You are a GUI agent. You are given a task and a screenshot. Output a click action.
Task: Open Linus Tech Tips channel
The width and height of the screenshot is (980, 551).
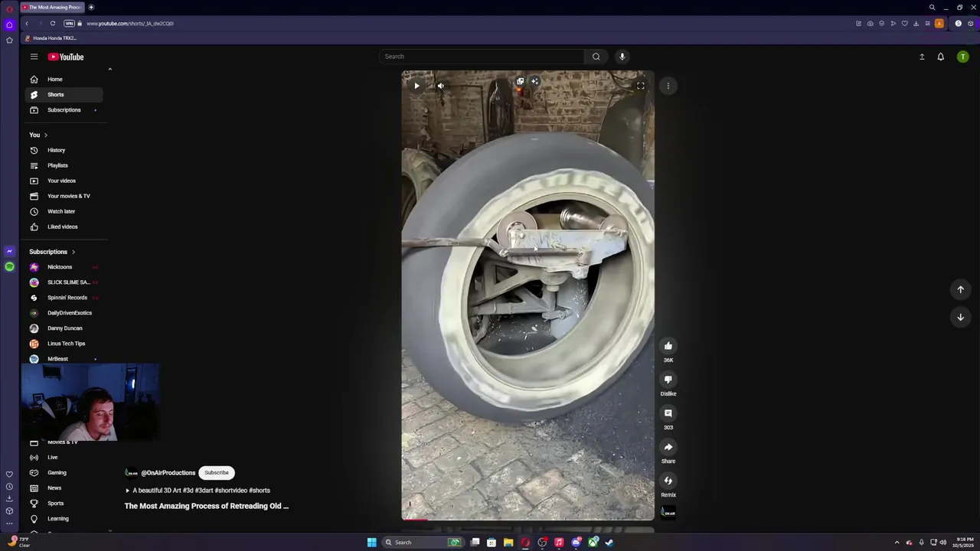pos(64,344)
